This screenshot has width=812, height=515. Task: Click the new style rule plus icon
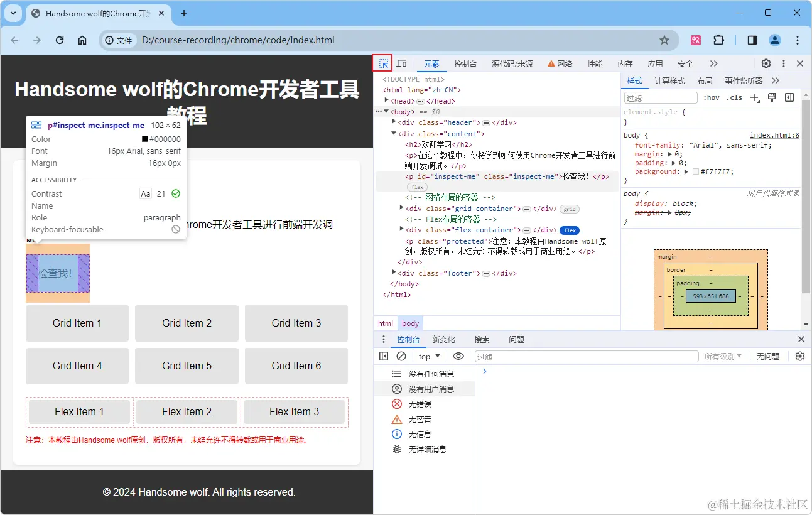point(755,97)
